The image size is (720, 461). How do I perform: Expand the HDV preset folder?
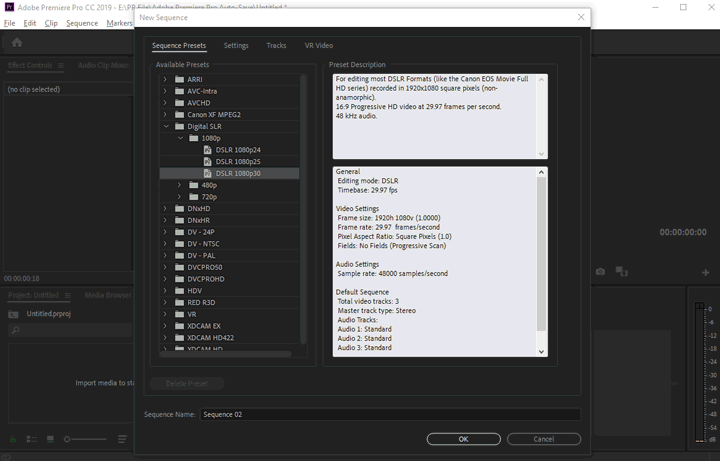tap(165, 291)
